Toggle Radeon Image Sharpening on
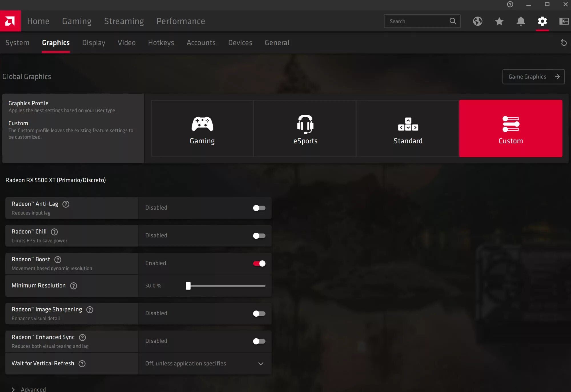This screenshot has height=392, width=571. pos(259,313)
